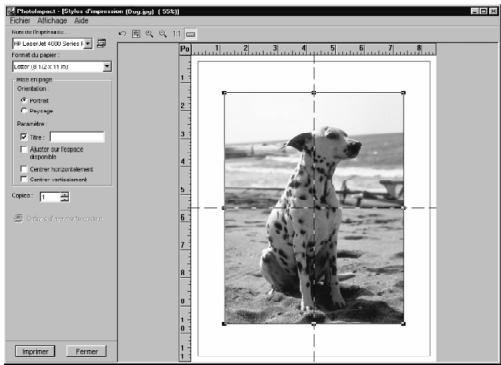Click the zoom out magnifier icon
Viewport: 501px width, 365px height.
(163, 34)
